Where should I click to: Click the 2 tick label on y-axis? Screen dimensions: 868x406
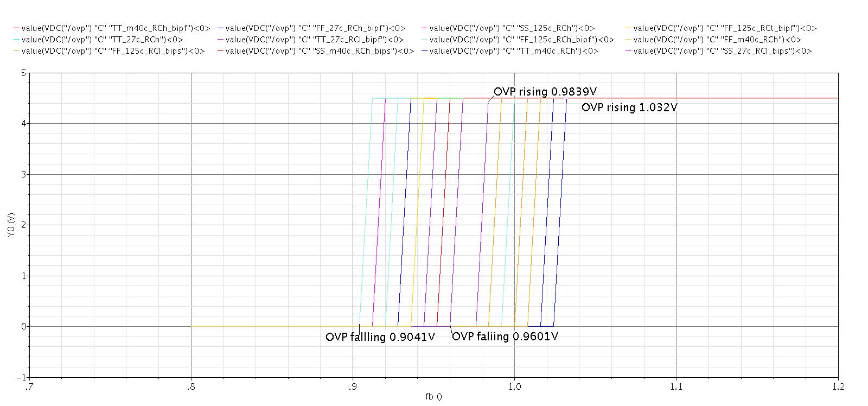point(23,225)
